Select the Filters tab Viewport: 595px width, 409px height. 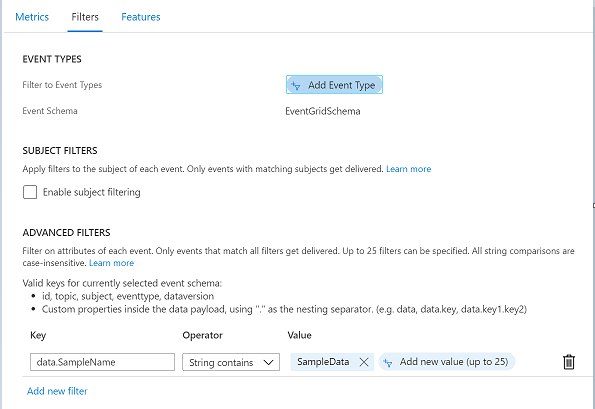pos(85,17)
